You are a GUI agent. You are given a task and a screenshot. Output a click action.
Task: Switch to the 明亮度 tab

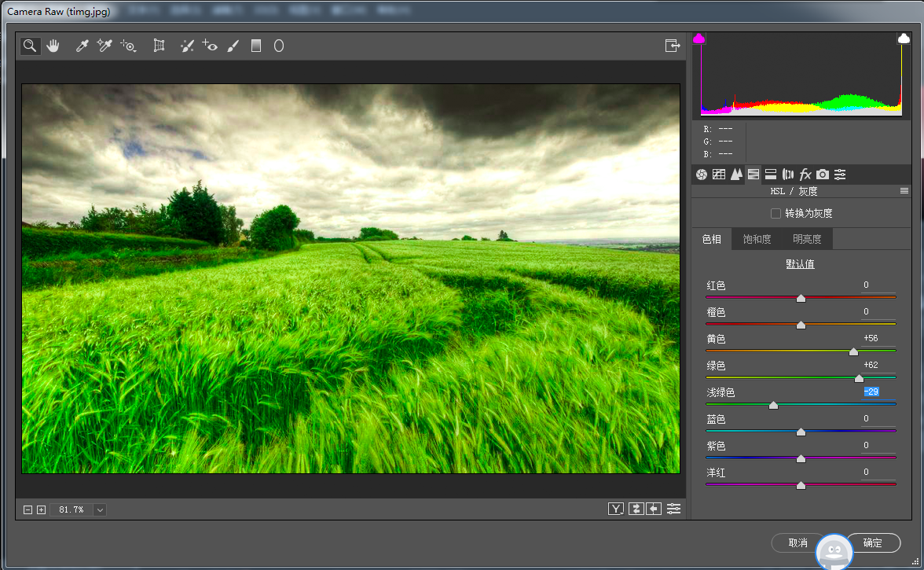pyautogui.click(x=807, y=239)
